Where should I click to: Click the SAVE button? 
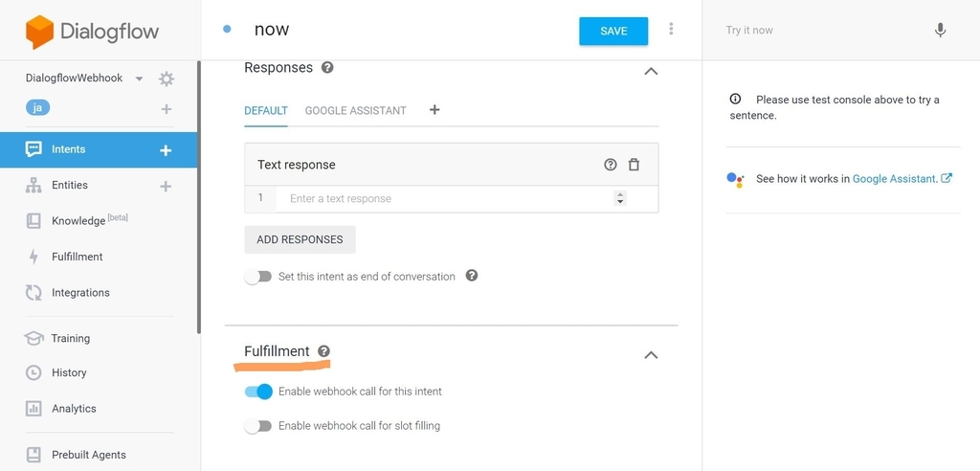(x=613, y=32)
